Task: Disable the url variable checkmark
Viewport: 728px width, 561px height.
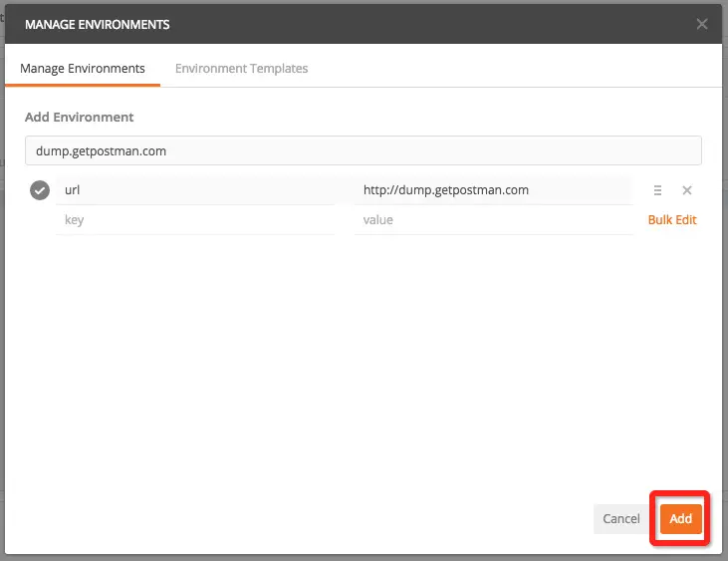Action: 40,190
